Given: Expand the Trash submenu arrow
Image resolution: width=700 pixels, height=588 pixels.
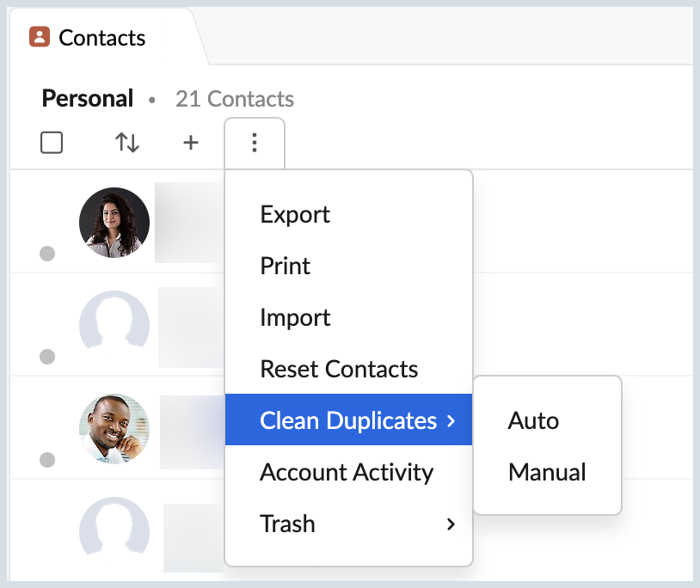Looking at the screenshot, I should [x=451, y=524].
